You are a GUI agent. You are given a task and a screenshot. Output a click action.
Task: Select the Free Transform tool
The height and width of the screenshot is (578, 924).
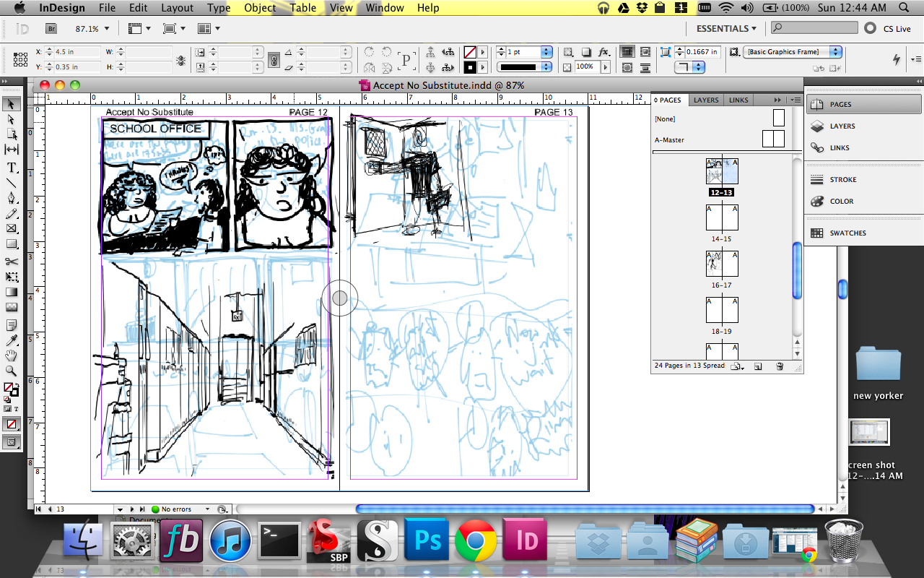[12, 277]
